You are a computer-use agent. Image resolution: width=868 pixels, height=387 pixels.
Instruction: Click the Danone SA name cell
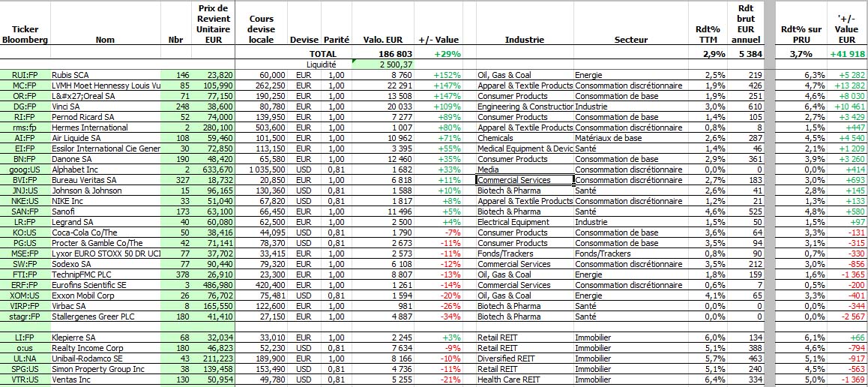[x=105, y=159]
